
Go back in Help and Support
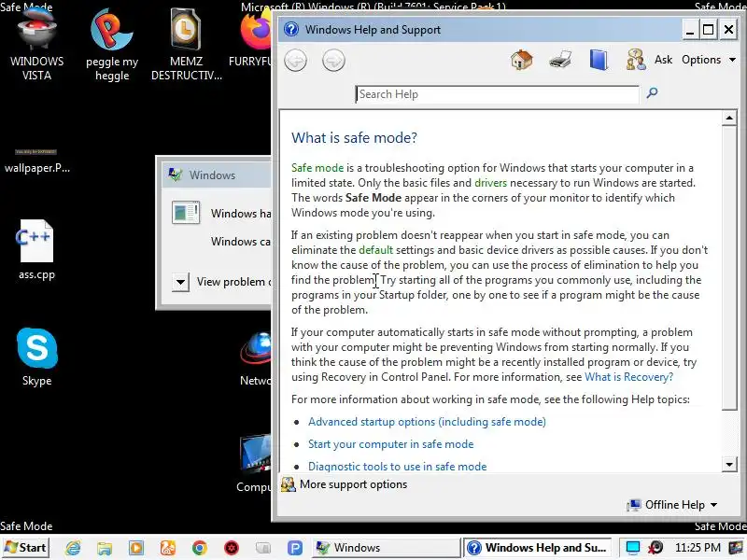point(295,61)
